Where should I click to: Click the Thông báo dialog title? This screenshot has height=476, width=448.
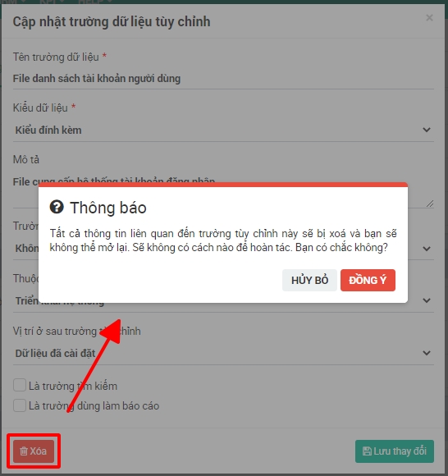(108, 208)
